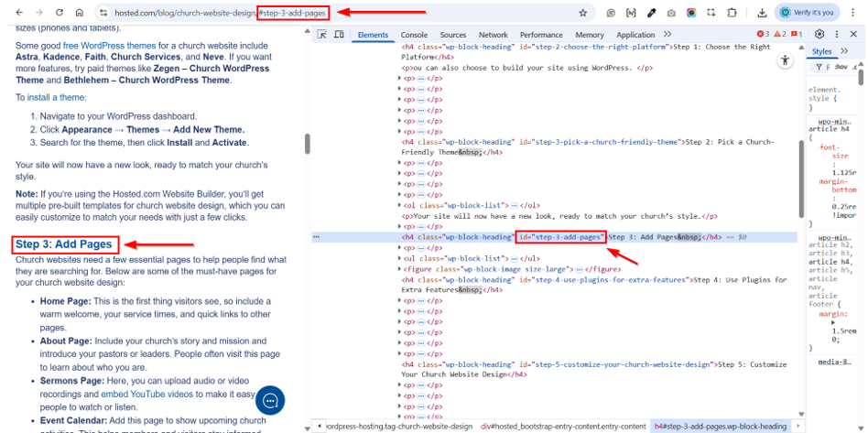Click the browser Back arrow
This screenshot has height=433, width=868.
(19, 12)
